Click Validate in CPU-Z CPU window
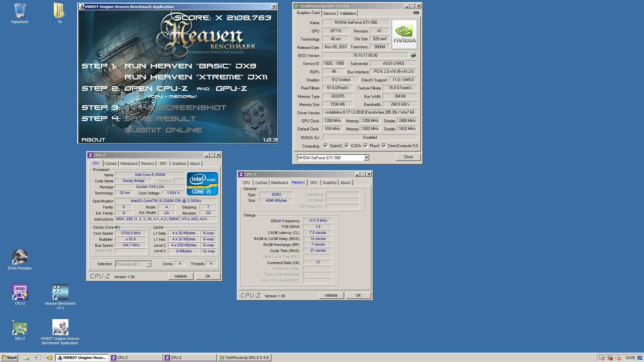644x362 pixels. point(180,276)
